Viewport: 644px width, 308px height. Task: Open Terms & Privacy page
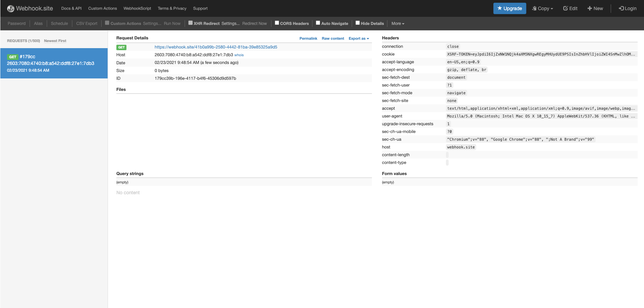pyautogui.click(x=172, y=8)
